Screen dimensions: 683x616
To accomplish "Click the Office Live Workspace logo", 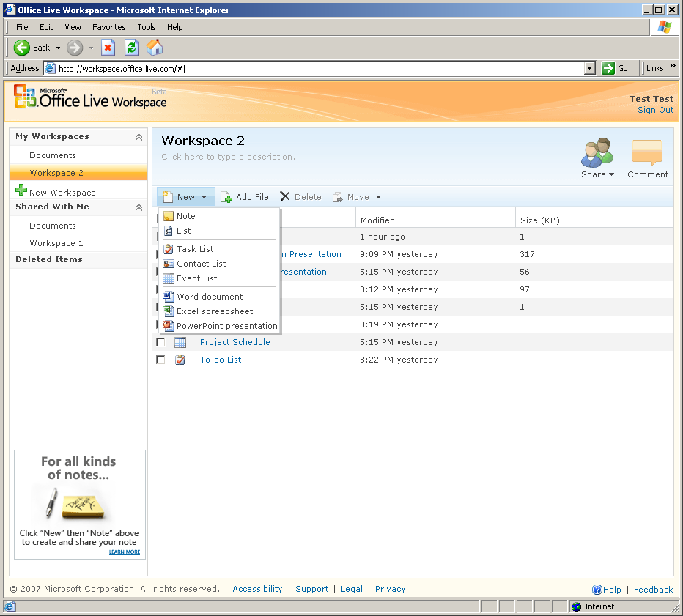I will pyautogui.click(x=90, y=97).
